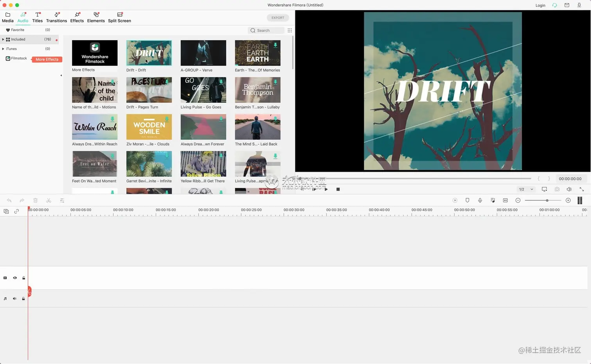Toggle the grid view options icon
This screenshot has width=591, height=364.
tap(290, 30)
